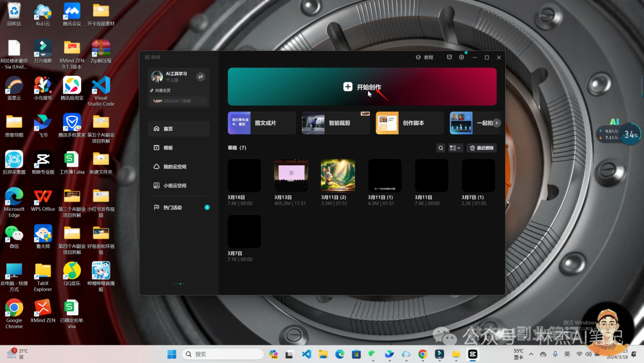Open the KuLi云 desktop icon
Screen dimensions: 644x363
tap(43, 15)
